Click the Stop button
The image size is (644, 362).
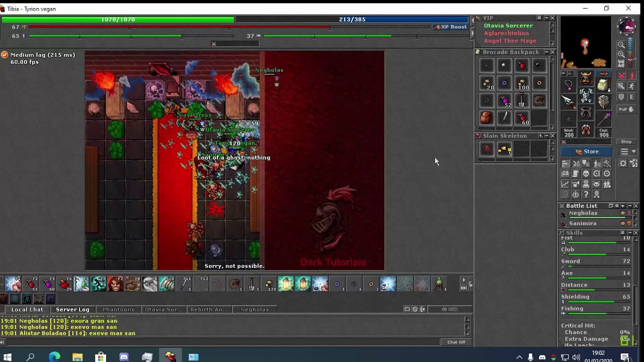[x=626, y=142]
